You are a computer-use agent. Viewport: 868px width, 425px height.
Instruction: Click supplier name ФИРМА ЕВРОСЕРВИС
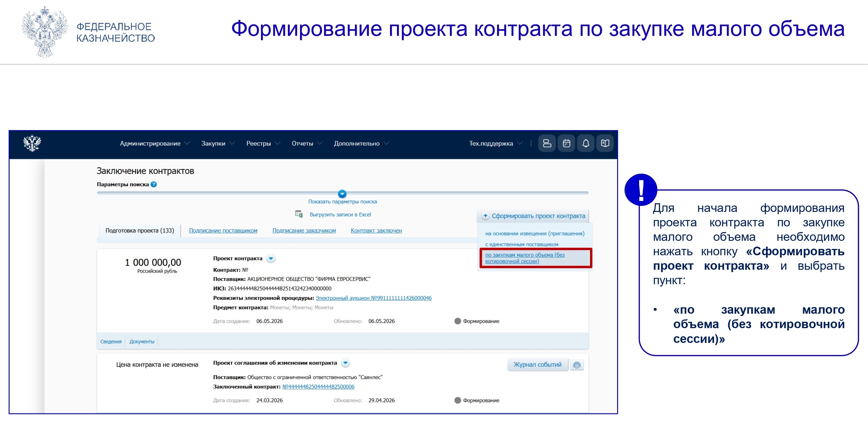(309, 279)
